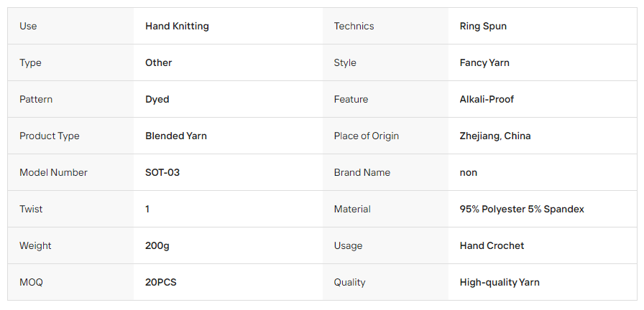This screenshot has height=310, width=644.
Task: Select the Ring Spun technics value
Action: [x=483, y=27]
